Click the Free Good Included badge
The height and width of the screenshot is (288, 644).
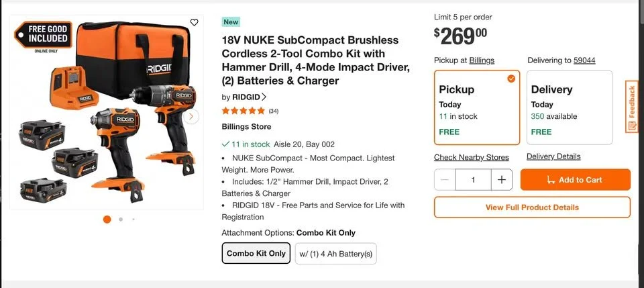click(43, 34)
